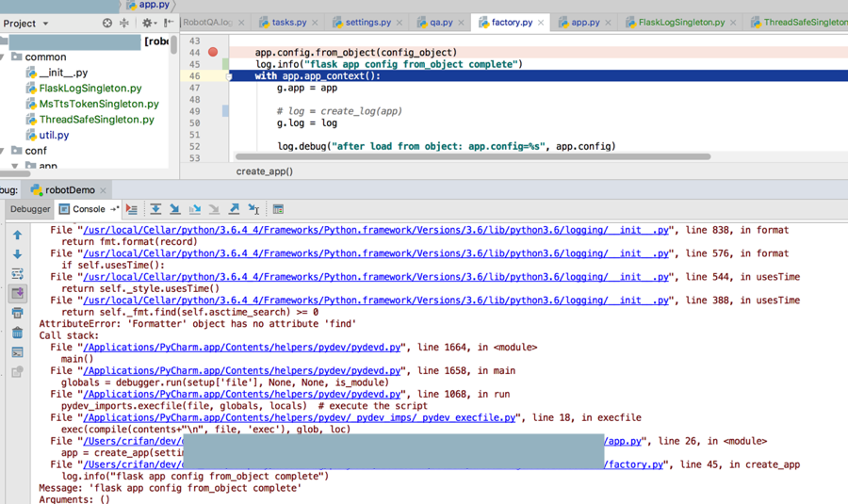848x504 pixels.
Task: Open the Evaluate Expression calculator icon
Action: tap(278, 209)
